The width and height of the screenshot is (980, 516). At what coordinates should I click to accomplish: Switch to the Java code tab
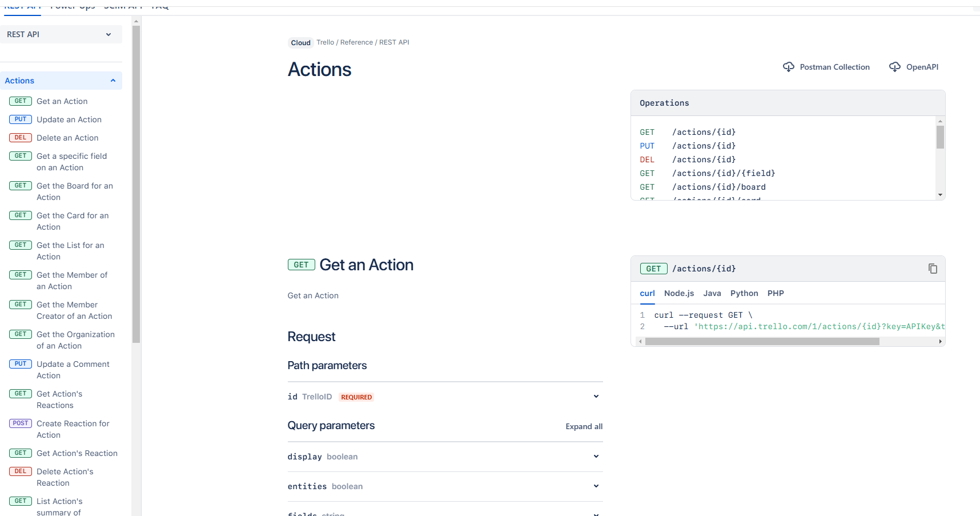click(x=712, y=293)
